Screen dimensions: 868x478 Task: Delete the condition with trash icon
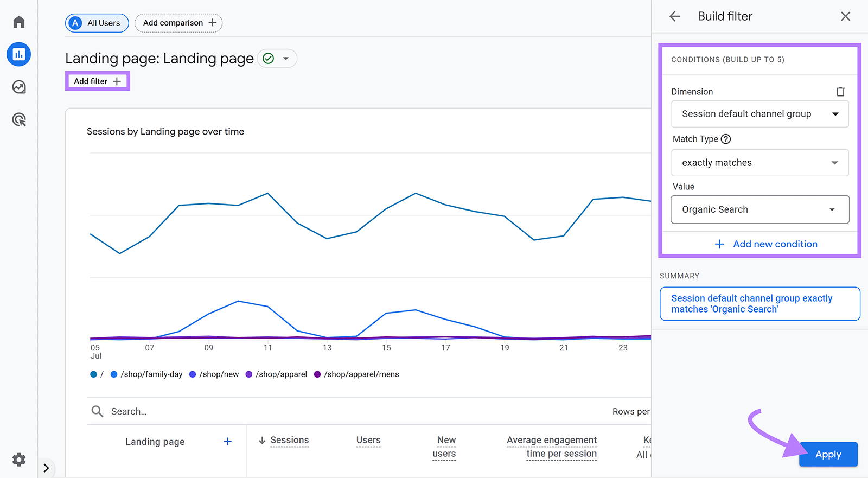pos(840,92)
